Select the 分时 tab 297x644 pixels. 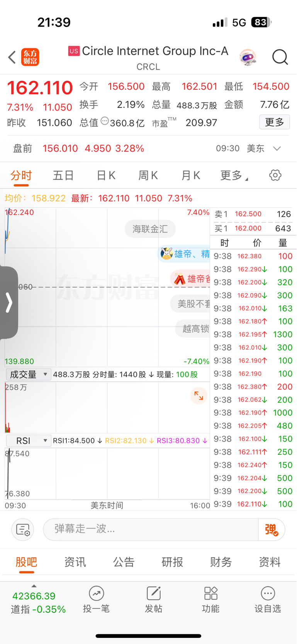pos(21,176)
